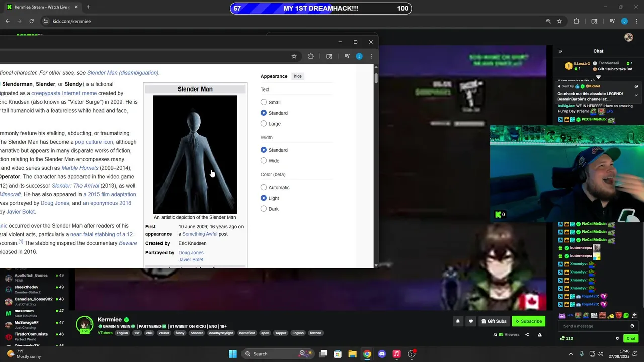
Task: Open File Explorer from taskbar
Action: click(x=352, y=354)
